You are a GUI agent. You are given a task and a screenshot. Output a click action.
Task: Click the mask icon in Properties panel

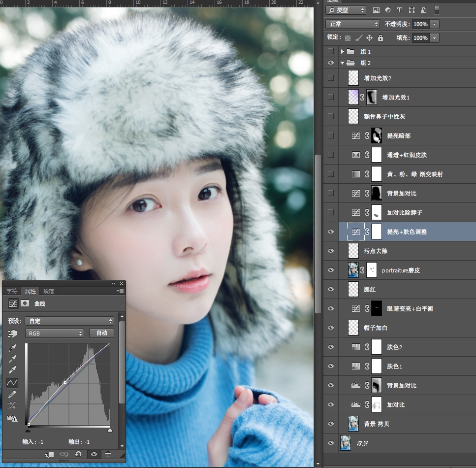25,303
